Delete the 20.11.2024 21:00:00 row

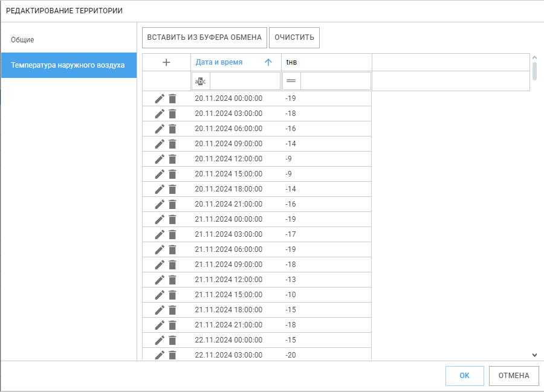(x=172, y=205)
